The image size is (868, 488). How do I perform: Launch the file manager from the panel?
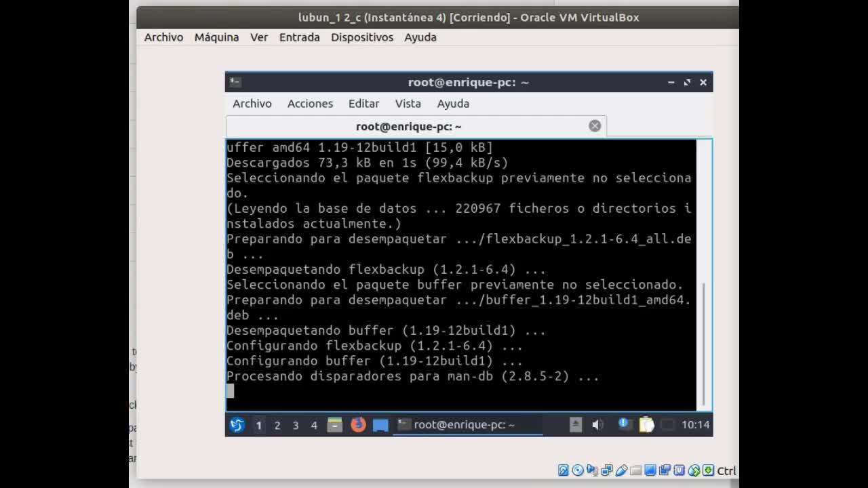335,425
